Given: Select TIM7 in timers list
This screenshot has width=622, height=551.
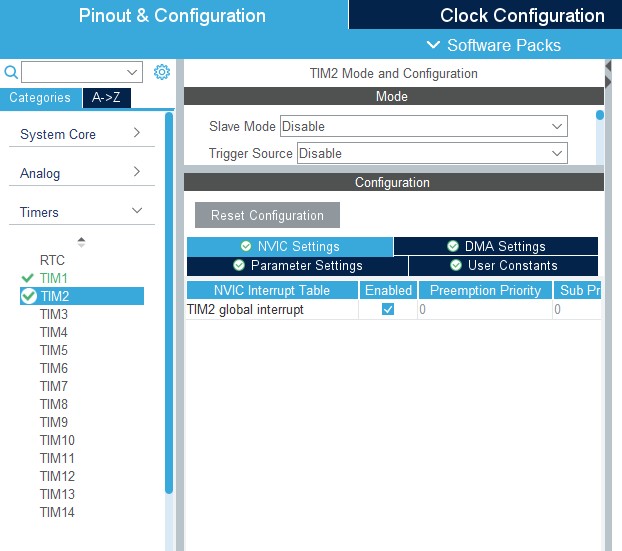Looking at the screenshot, I should point(54,386).
